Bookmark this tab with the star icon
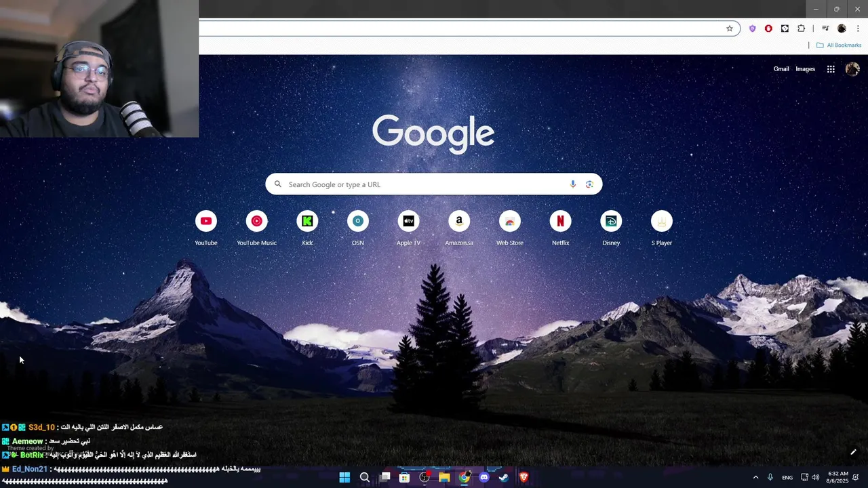The image size is (868, 488). [x=730, y=28]
